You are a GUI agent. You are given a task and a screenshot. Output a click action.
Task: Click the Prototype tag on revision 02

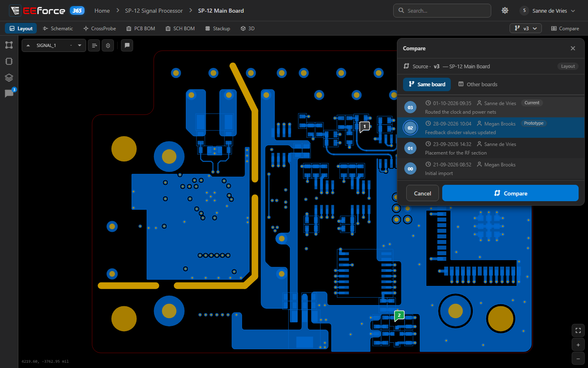534,123
